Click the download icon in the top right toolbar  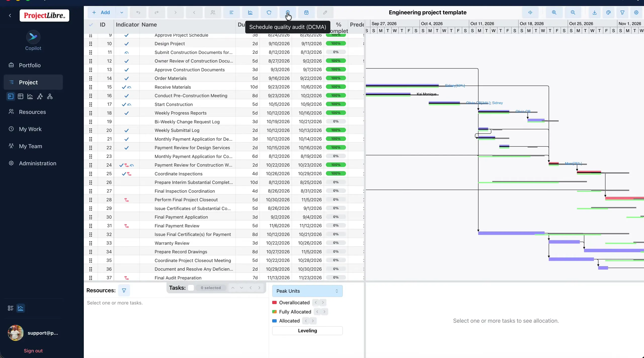click(594, 12)
